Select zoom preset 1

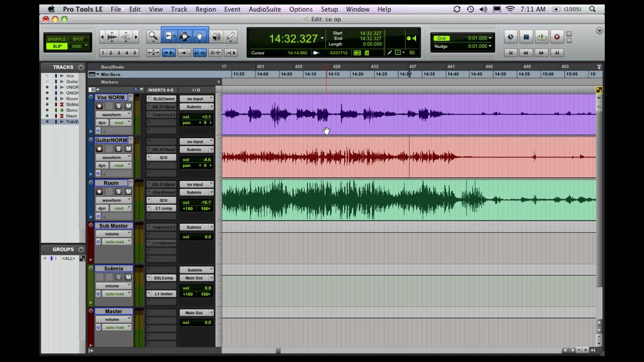pyautogui.click(x=103, y=52)
